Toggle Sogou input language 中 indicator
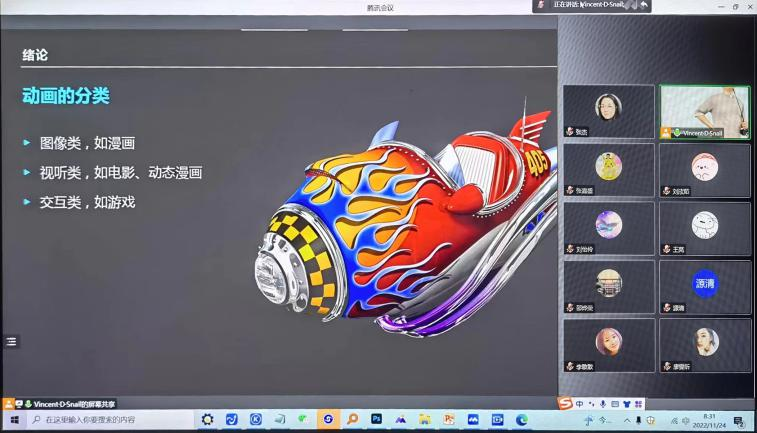 580,403
